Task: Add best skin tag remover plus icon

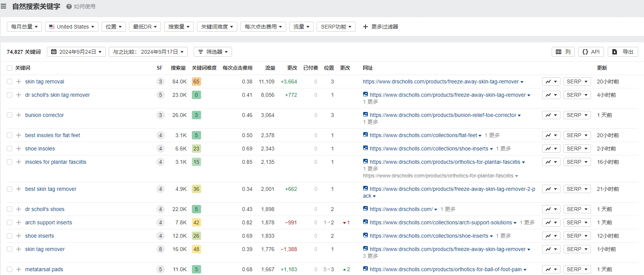Action: coord(19,189)
